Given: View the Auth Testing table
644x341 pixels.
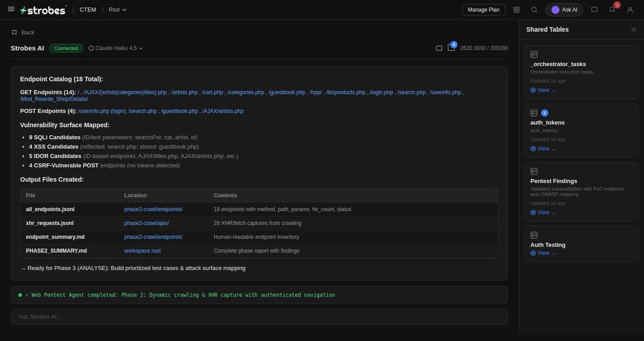Looking at the screenshot, I should [x=543, y=253].
